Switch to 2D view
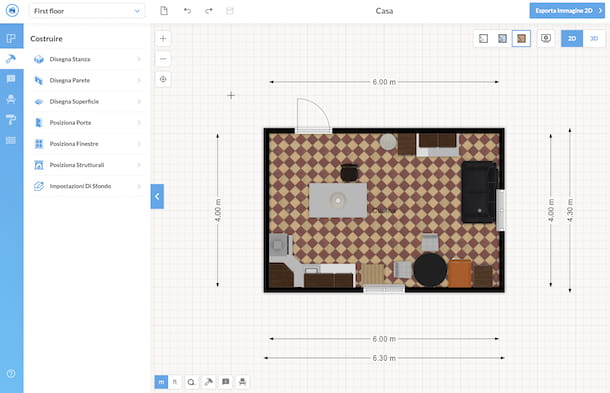Image resolution: width=610 pixels, height=393 pixels. [572, 38]
